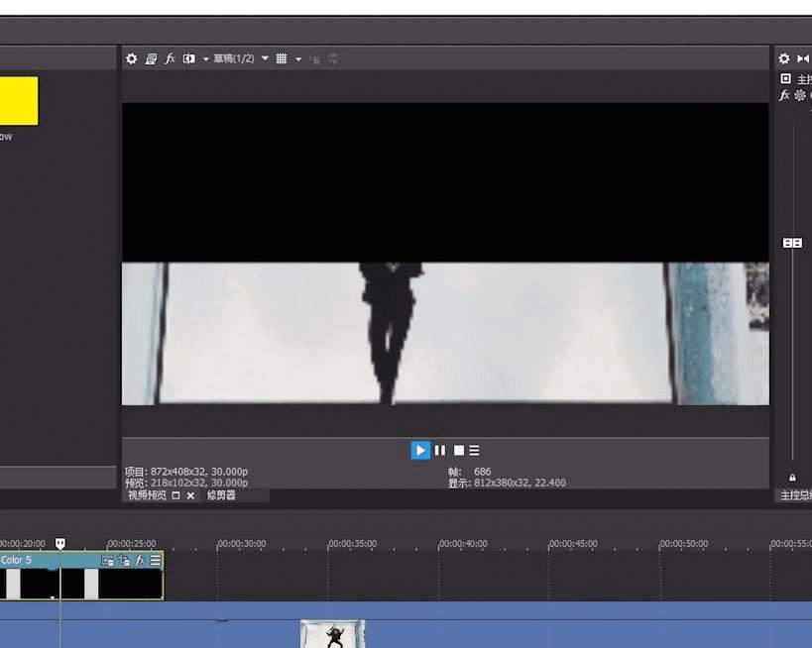This screenshot has width=812, height=648.
Task: Select the Color 5 event clip
Action: click(x=81, y=576)
